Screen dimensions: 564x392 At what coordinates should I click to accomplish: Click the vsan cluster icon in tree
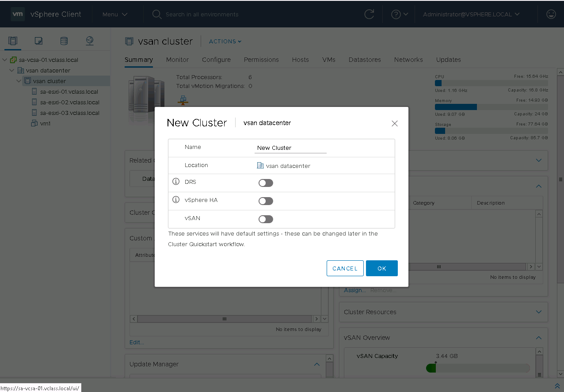[28, 81]
